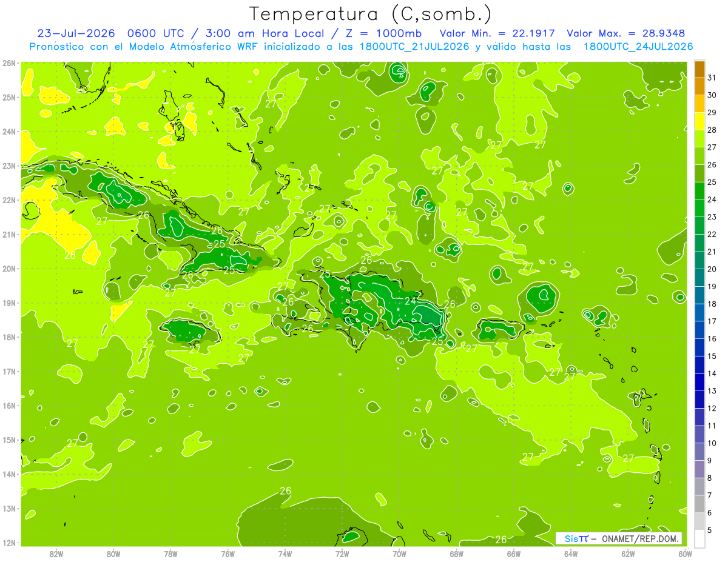
Task: Click the "13N" latitude axis label
Action: (9, 508)
